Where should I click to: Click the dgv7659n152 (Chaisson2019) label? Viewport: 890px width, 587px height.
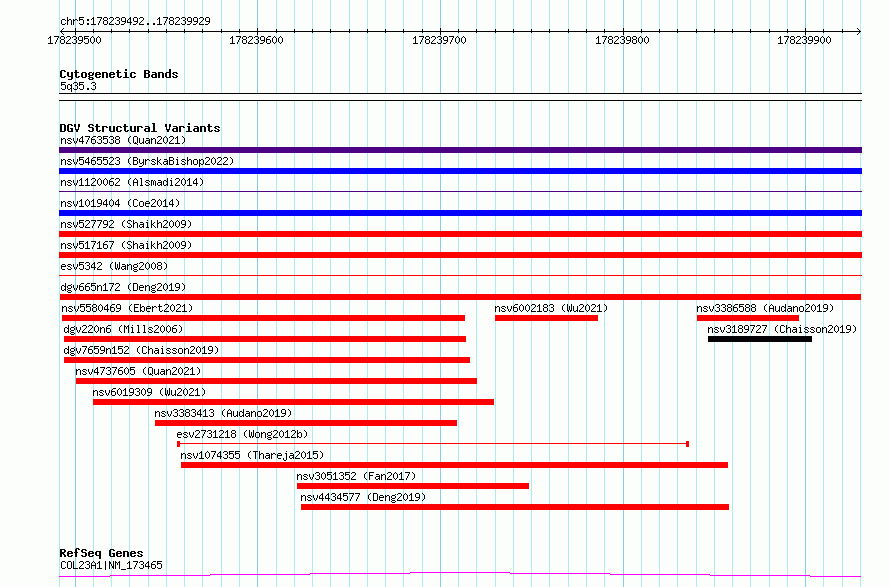(141, 350)
